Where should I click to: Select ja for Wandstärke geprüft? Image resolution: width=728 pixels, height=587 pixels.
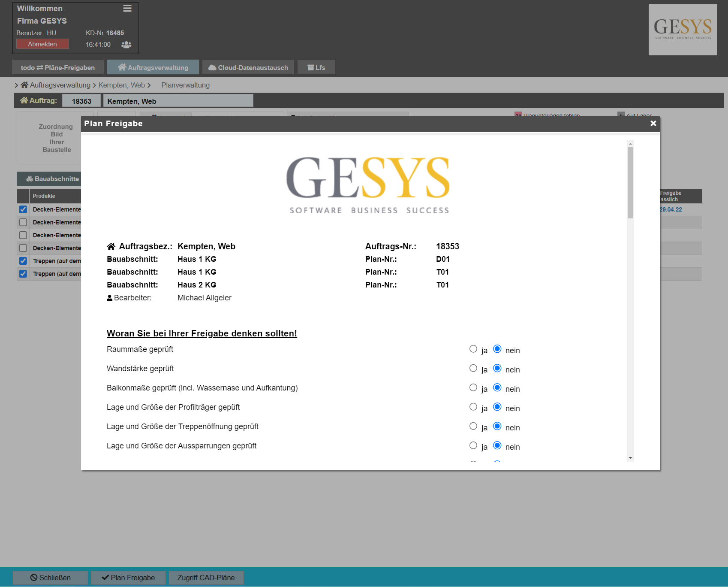pyautogui.click(x=473, y=368)
